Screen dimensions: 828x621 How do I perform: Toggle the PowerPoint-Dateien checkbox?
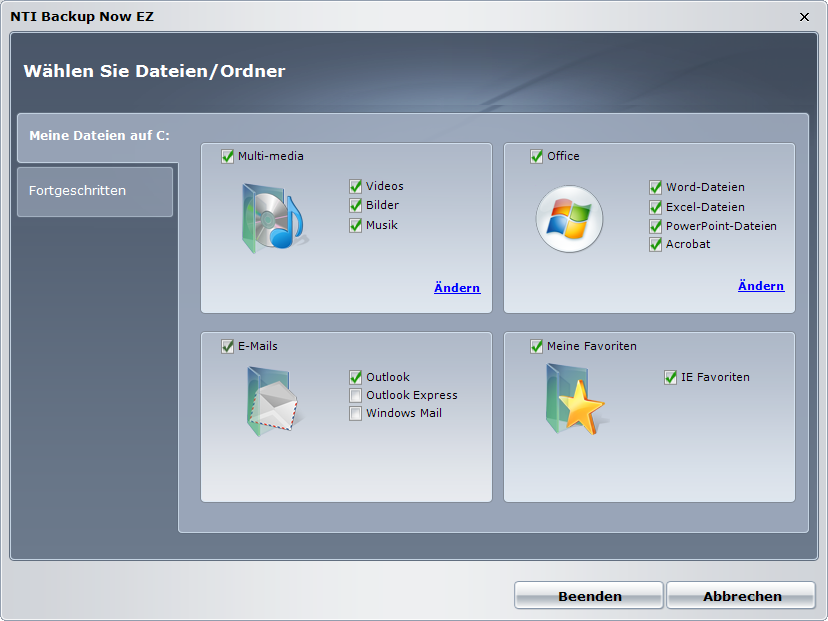(655, 227)
